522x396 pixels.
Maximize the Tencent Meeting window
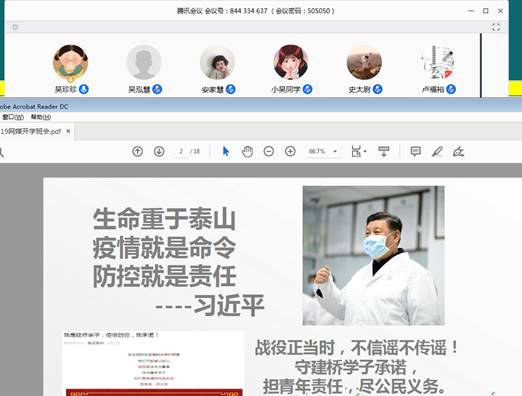coord(486,11)
